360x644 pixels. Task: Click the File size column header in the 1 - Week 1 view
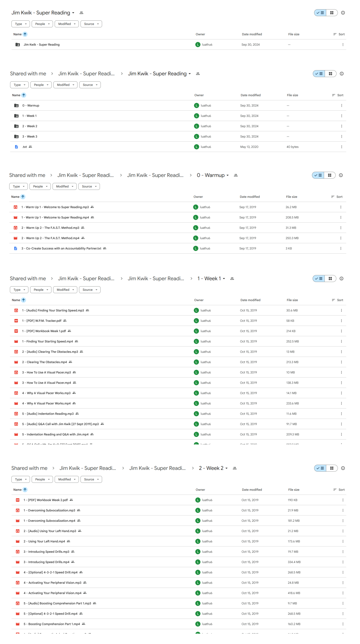(x=292, y=300)
